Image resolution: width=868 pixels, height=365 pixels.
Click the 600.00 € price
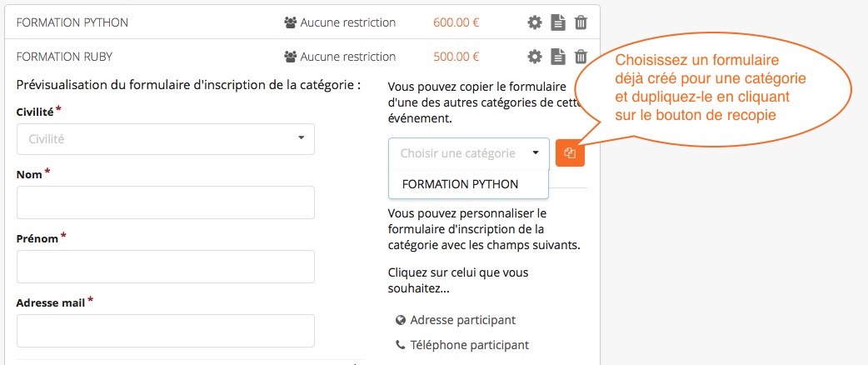pyautogui.click(x=456, y=22)
